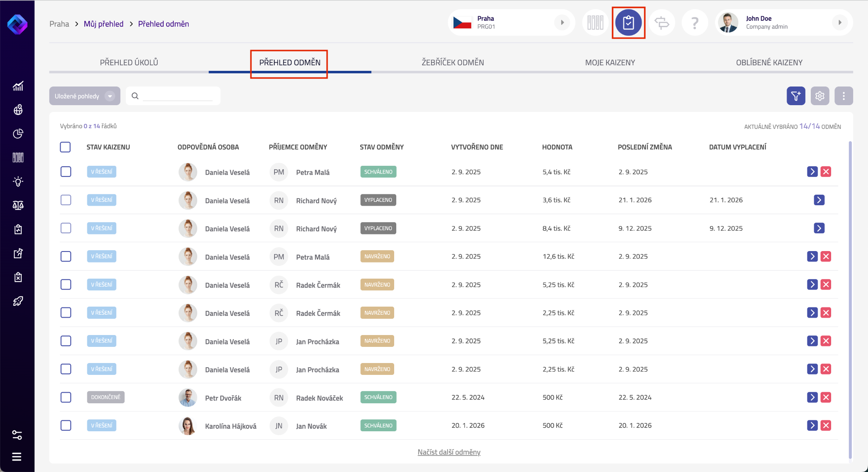Select the checkbox on Karolína Hájková's row
Viewport: 868px width, 472px height.
(66, 425)
